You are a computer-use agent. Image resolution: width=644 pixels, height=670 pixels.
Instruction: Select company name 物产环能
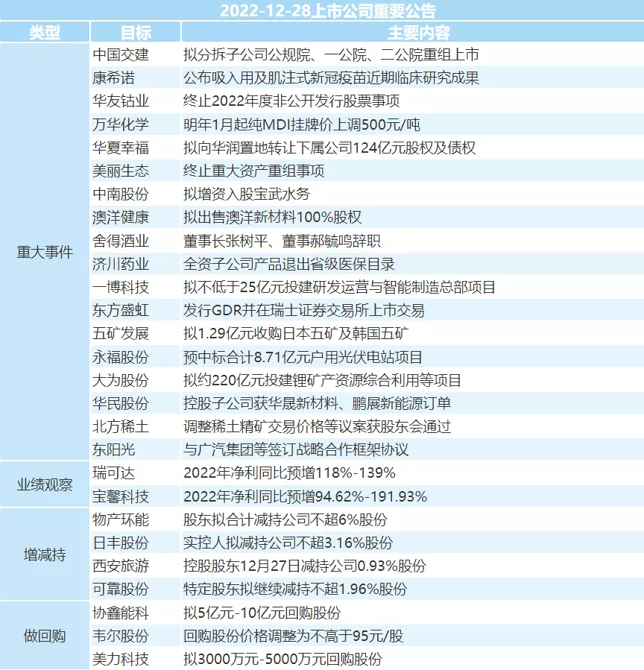point(121,519)
